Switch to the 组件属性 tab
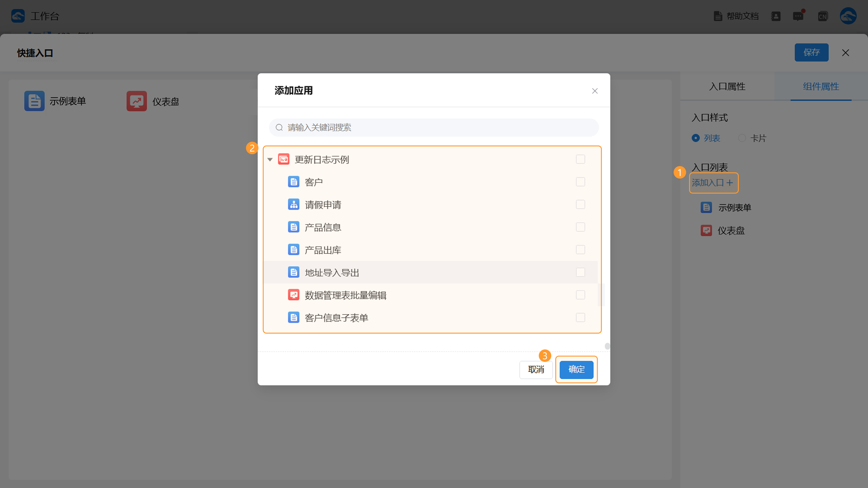Image resolution: width=868 pixels, height=488 pixels. (x=821, y=87)
